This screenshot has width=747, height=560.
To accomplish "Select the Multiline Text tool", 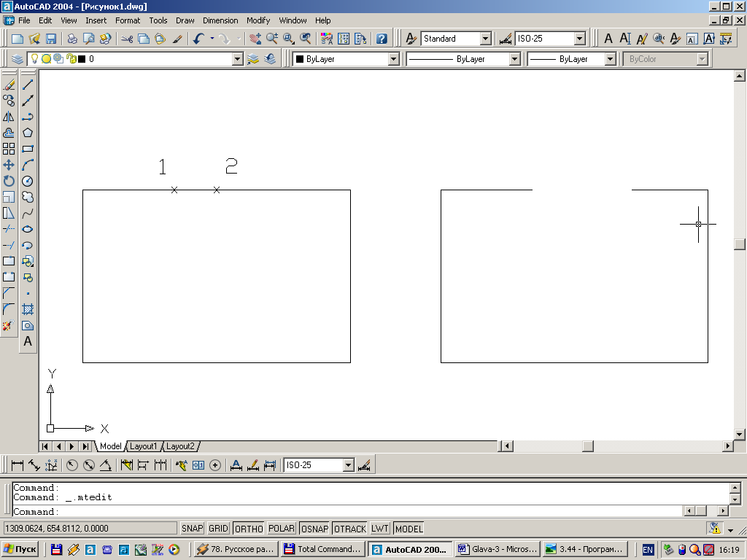I will click(28, 341).
